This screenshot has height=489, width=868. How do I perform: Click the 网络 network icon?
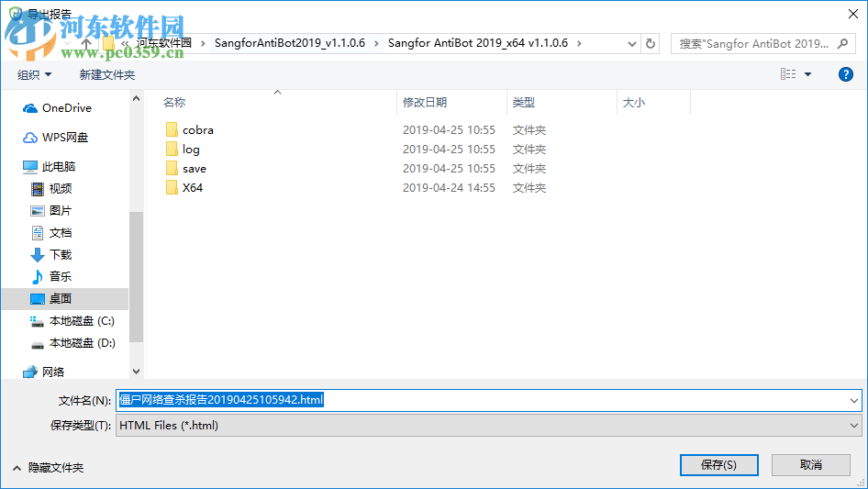30,372
